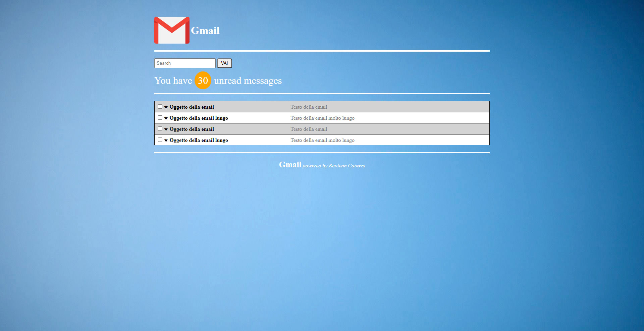The image size is (644, 331).
Task: Open the second row subject Oggetto della email lungo
Action: [x=199, y=118]
